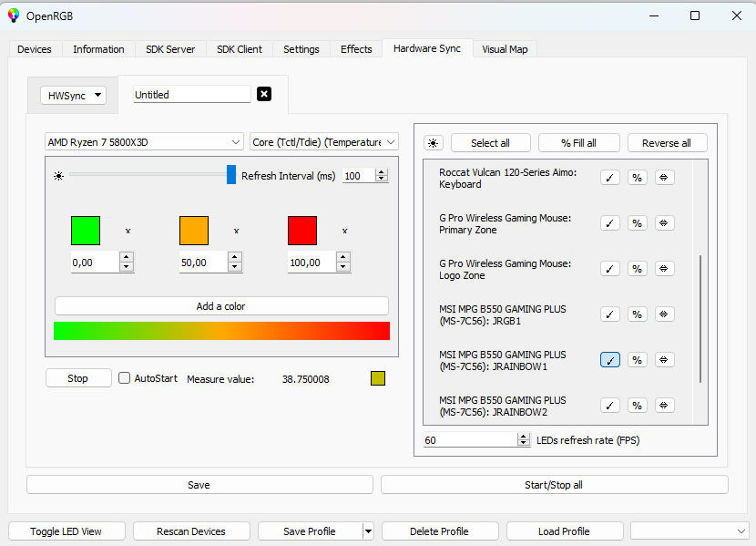Click the Rescan Devices button
The width and height of the screenshot is (756, 546).
pyautogui.click(x=191, y=531)
